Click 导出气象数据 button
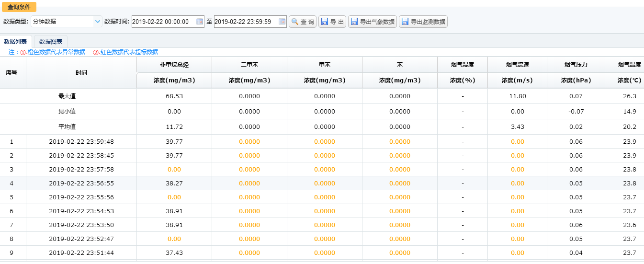This screenshot has width=644, height=264. click(373, 22)
